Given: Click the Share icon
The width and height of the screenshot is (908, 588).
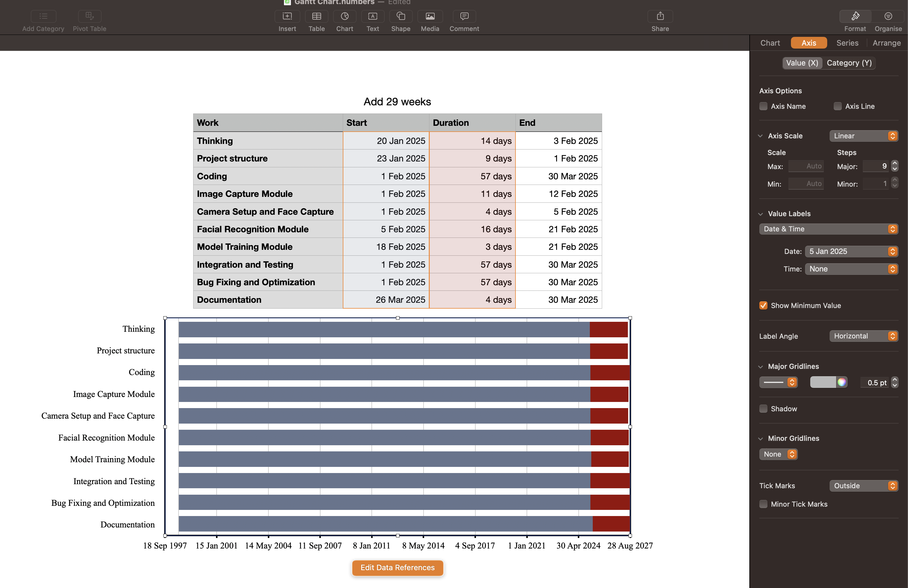Looking at the screenshot, I should click(x=660, y=16).
